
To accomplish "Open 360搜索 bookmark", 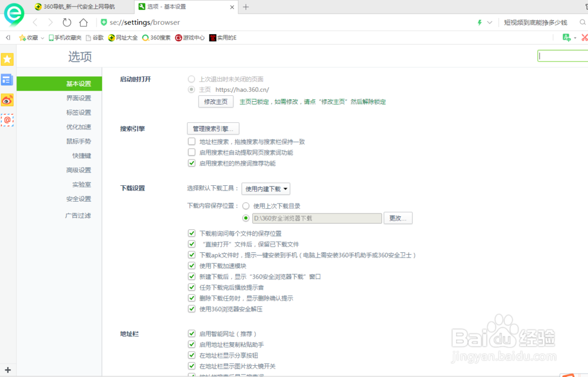I will [156, 38].
